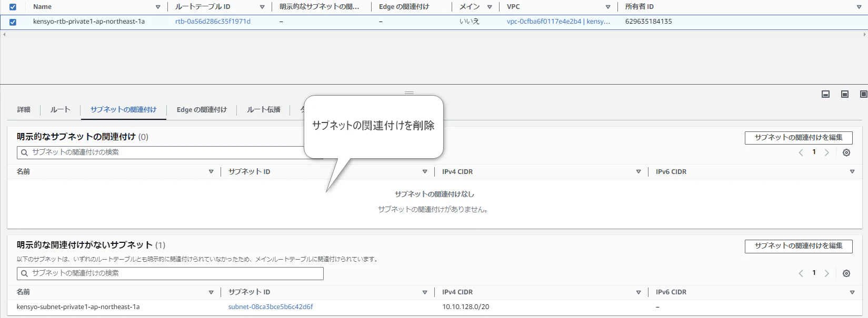The width and height of the screenshot is (868, 318).
Task: Open the rtb-0a56d286c35f1971d route table link
Action: coord(213,22)
